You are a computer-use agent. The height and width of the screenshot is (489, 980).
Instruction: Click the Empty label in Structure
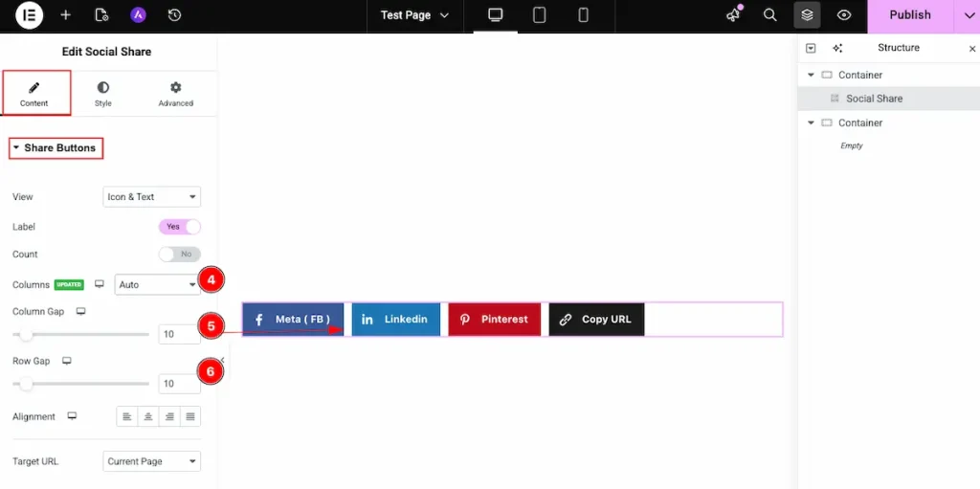point(851,145)
